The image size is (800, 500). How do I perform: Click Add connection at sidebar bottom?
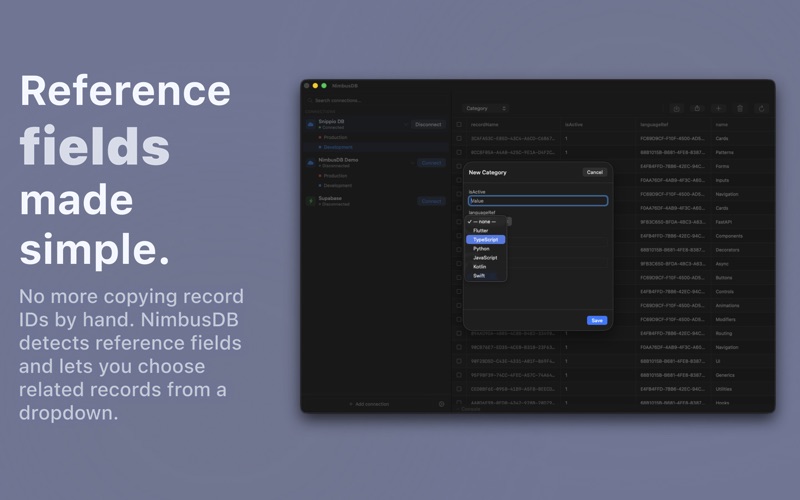click(x=369, y=404)
